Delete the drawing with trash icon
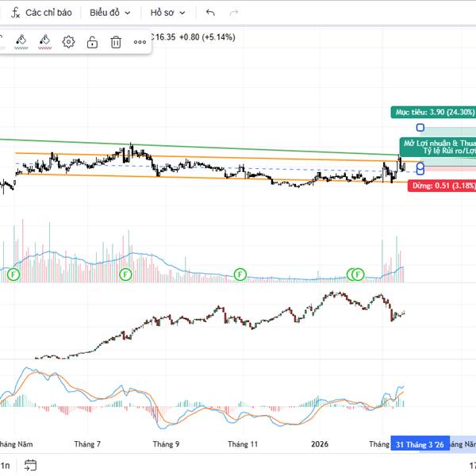This screenshot has width=476, height=476. click(116, 42)
